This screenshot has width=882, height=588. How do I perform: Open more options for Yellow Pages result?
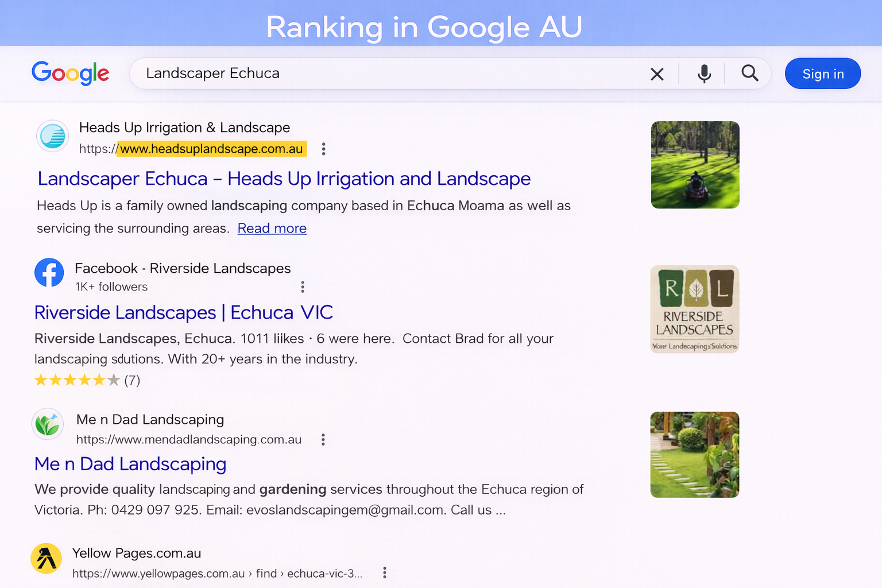(385, 573)
